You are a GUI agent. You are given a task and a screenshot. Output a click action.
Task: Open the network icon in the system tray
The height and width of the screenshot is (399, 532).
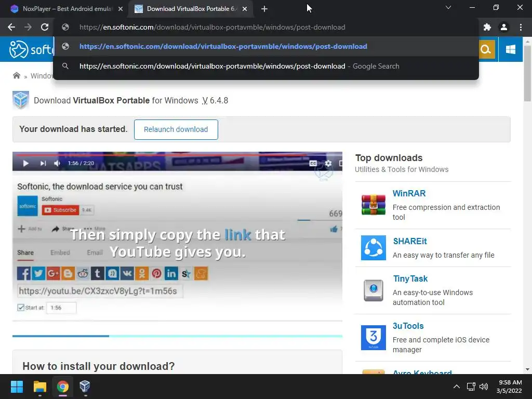471,387
